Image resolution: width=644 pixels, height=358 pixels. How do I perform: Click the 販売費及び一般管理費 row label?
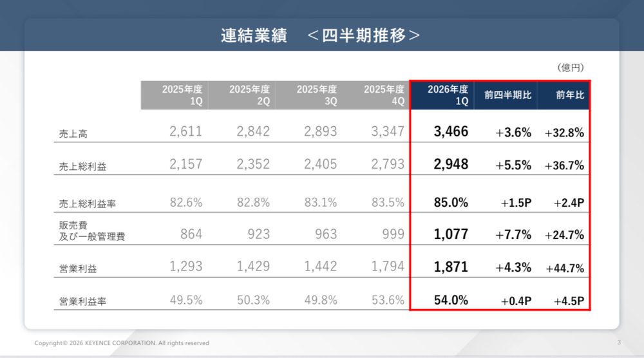(x=92, y=231)
